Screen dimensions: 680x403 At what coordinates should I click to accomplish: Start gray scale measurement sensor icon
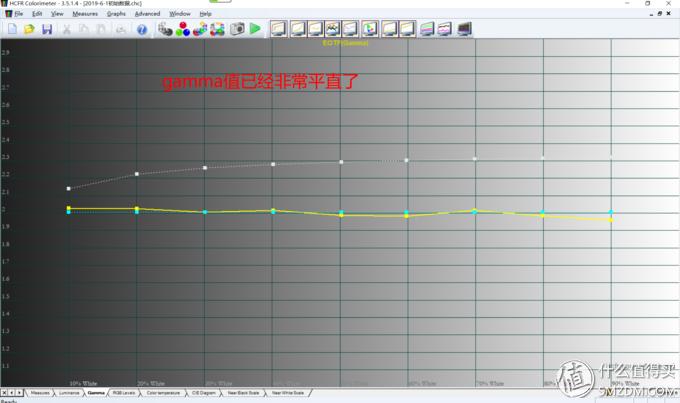pos(165,29)
